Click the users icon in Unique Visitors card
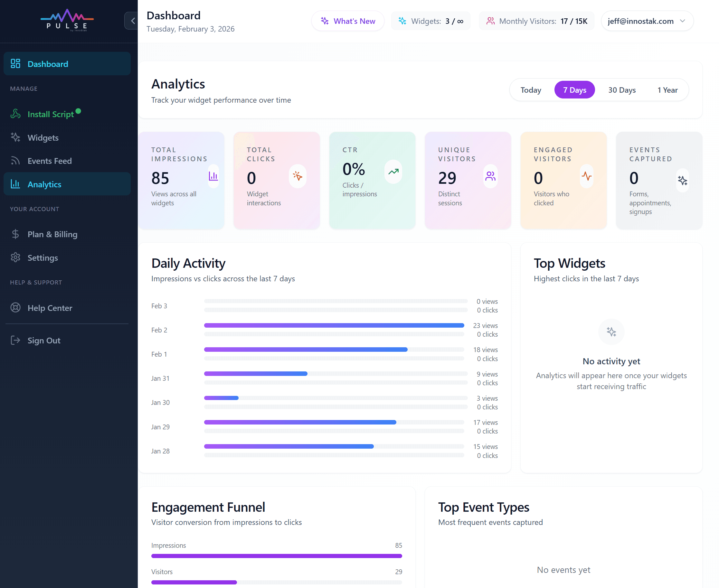This screenshot has width=719, height=588. (490, 176)
